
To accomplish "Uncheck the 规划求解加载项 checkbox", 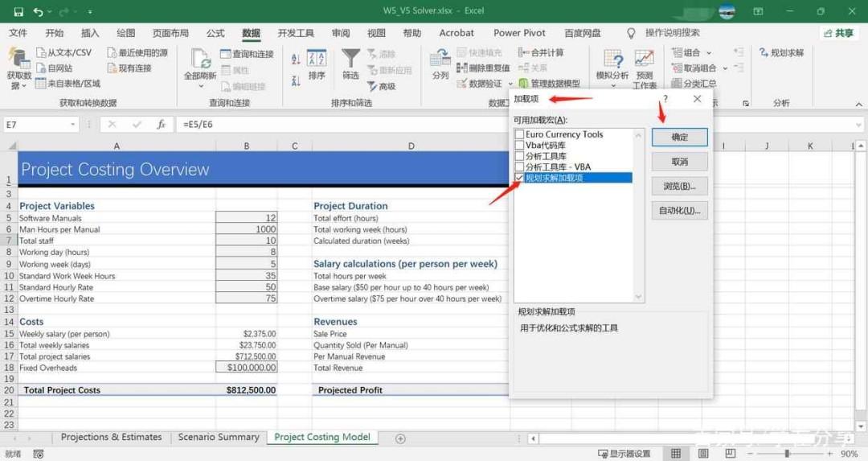I will pos(519,178).
